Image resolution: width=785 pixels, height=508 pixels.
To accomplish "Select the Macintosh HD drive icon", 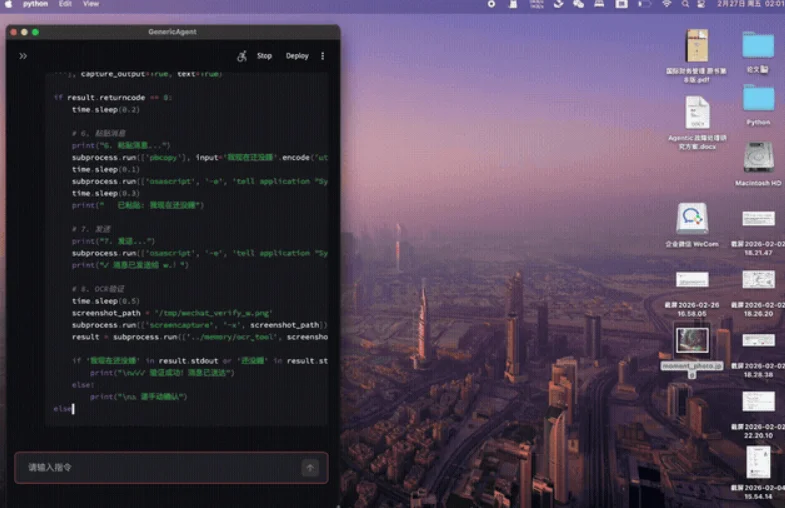I will (x=758, y=158).
